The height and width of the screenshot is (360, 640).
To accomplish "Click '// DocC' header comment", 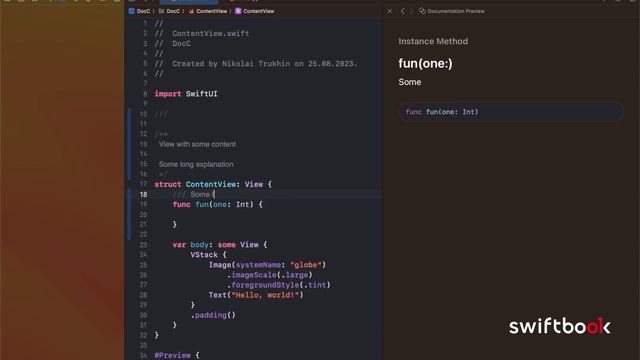I will (172, 44).
